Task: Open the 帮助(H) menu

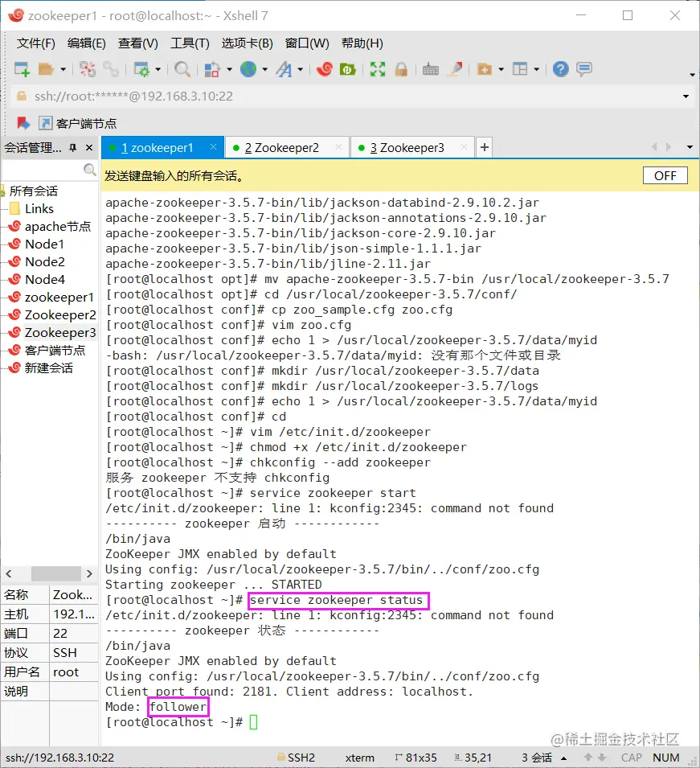Action: pyautogui.click(x=362, y=43)
